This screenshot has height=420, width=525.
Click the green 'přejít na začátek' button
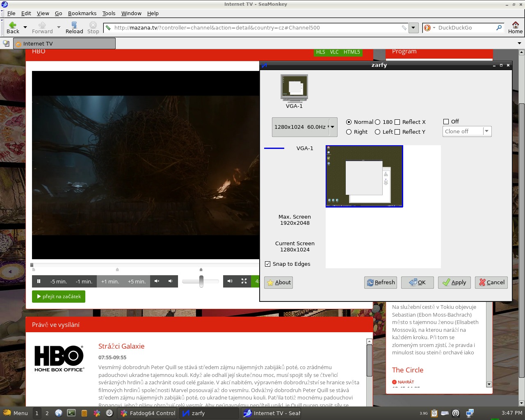coord(59,297)
